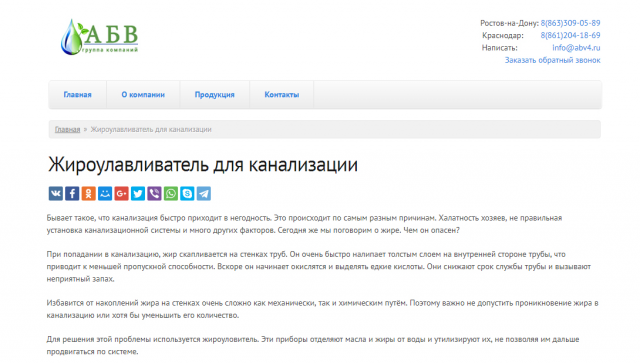Click the paragraph starting Избавится от накоплений
The width and height of the screenshot is (640, 363).
[322, 309]
